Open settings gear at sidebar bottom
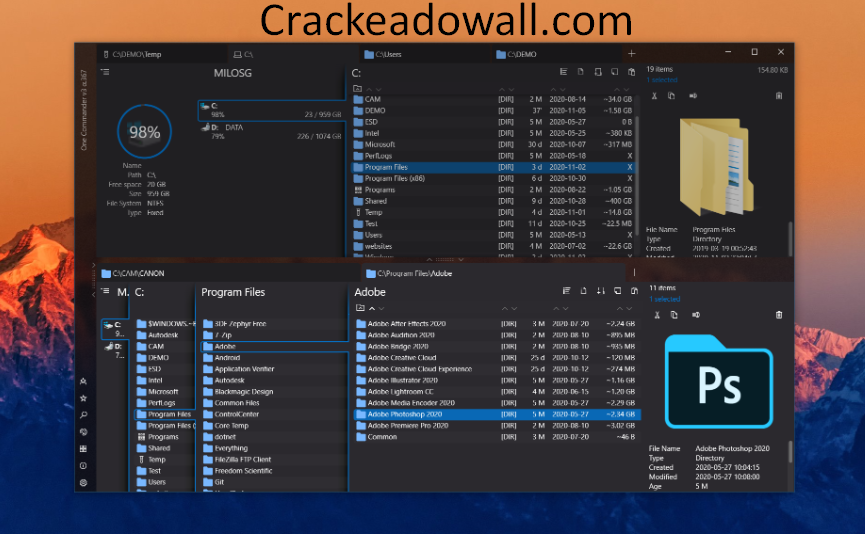865x534 pixels. point(83,483)
